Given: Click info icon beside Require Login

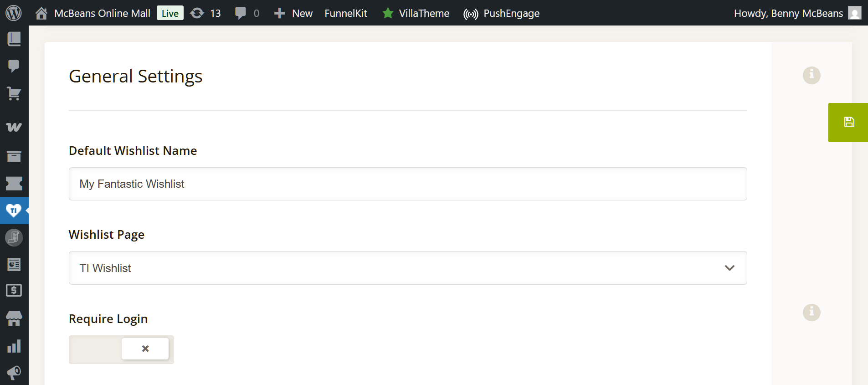Looking at the screenshot, I should pos(811,313).
